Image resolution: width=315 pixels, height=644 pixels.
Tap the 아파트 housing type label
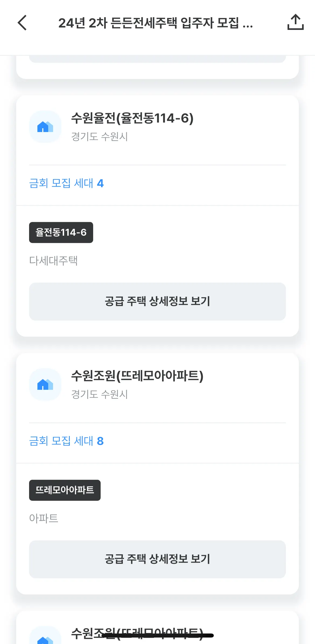44,518
